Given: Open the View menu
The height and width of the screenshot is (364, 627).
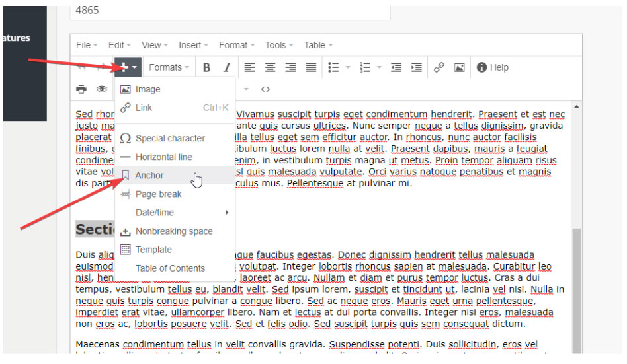Looking at the screenshot, I should [x=155, y=45].
